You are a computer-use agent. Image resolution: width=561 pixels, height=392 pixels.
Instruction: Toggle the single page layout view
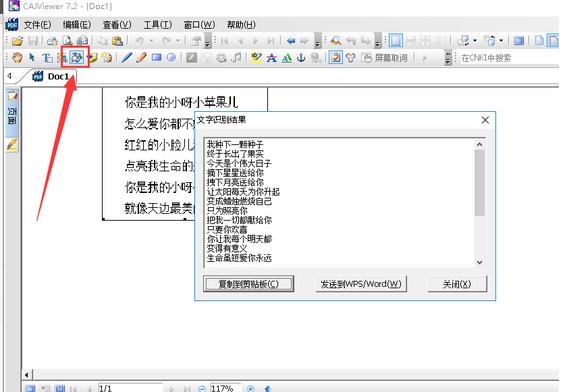coord(395,40)
